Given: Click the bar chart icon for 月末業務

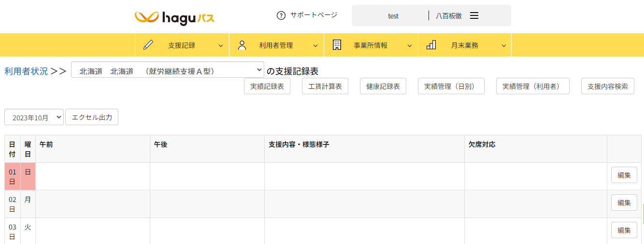Looking at the screenshot, I should coord(431,45).
